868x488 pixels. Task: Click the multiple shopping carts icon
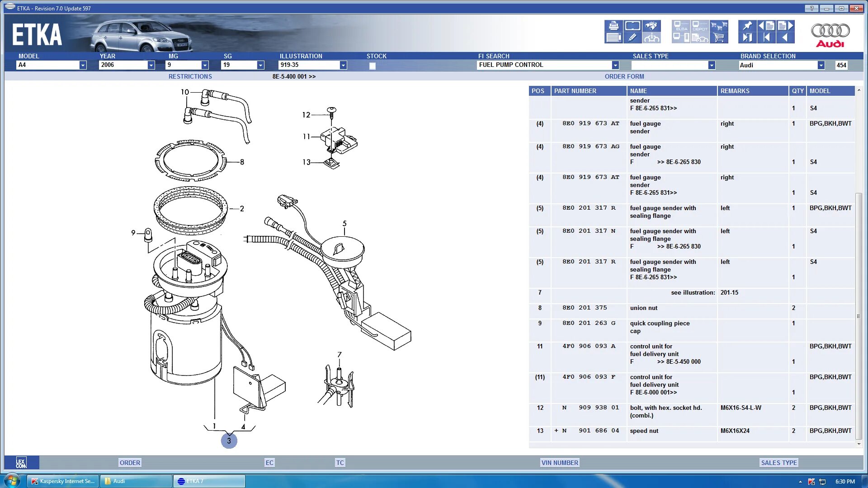coord(719,26)
